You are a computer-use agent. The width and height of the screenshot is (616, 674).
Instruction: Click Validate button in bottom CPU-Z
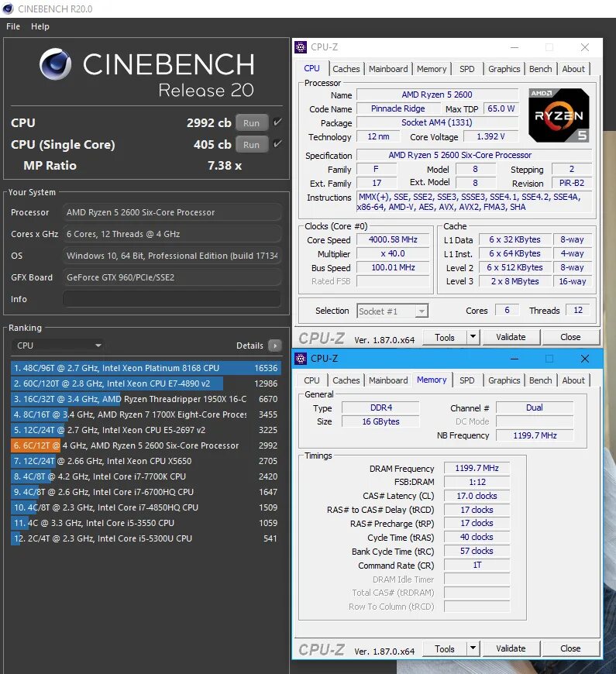point(511,648)
